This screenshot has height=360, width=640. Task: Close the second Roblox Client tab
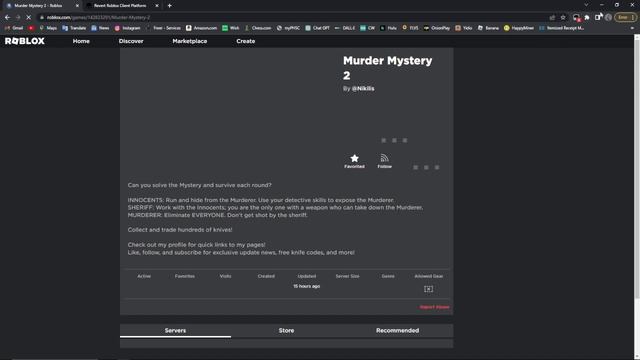click(157, 6)
